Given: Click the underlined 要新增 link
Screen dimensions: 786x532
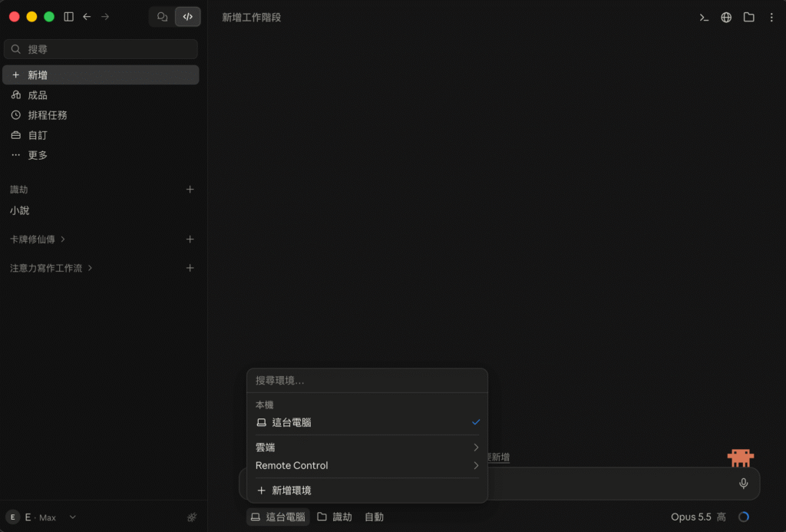Looking at the screenshot, I should click(498, 458).
